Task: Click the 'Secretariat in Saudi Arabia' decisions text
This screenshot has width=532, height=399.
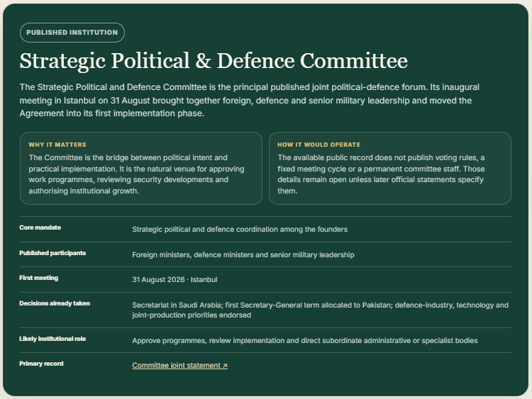Action: pos(321,310)
